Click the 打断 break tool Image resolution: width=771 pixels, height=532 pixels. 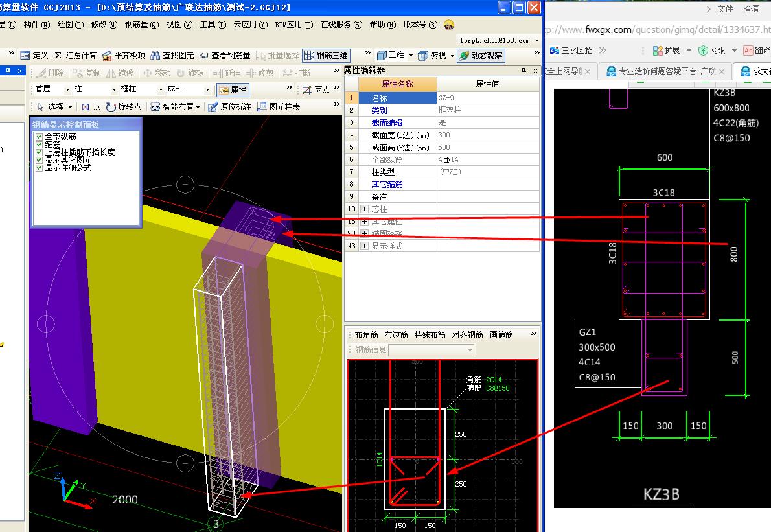point(297,73)
